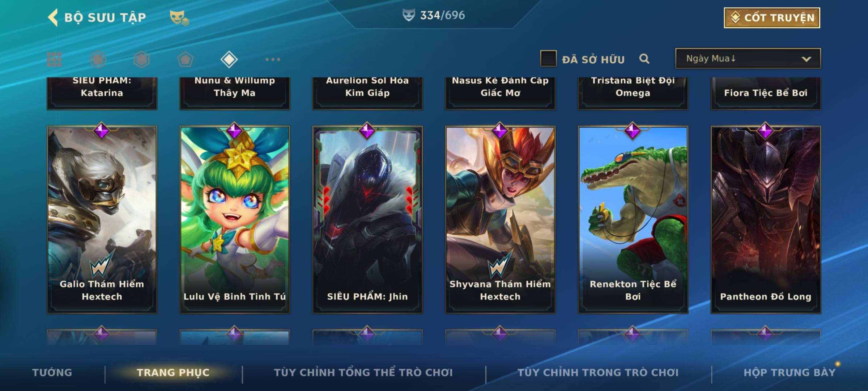Image resolution: width=868 pixels, height=391 pixels.
Task: Switch to the Tướng tab
Action: click(52, 372)
